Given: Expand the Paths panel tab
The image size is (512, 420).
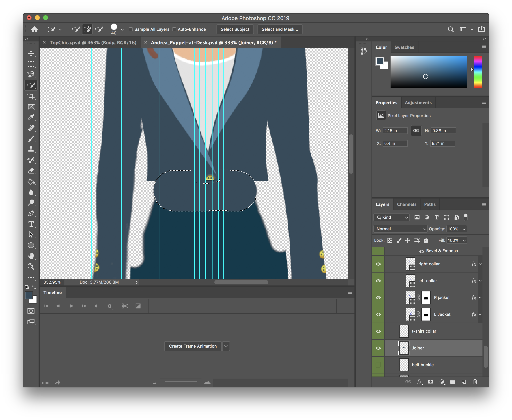Looking at the screenshot, I should pyautogui.click(x=429, y=204).
